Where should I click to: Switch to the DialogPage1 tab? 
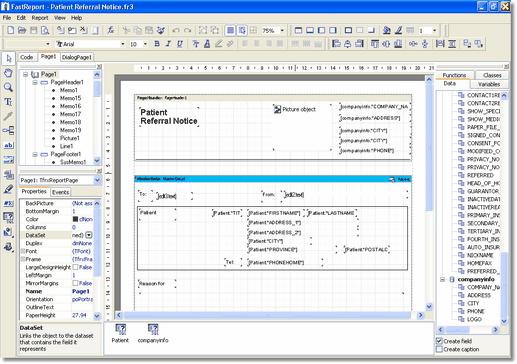77,57
